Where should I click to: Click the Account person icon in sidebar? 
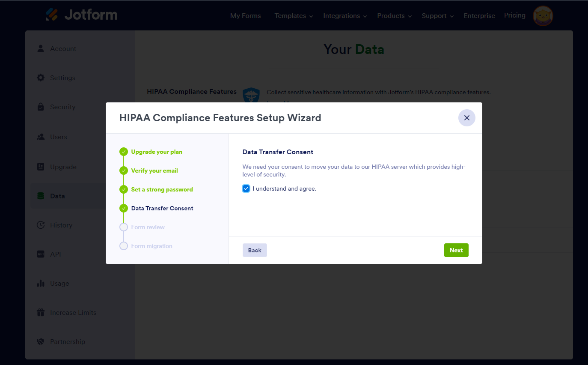pos(41,48)
